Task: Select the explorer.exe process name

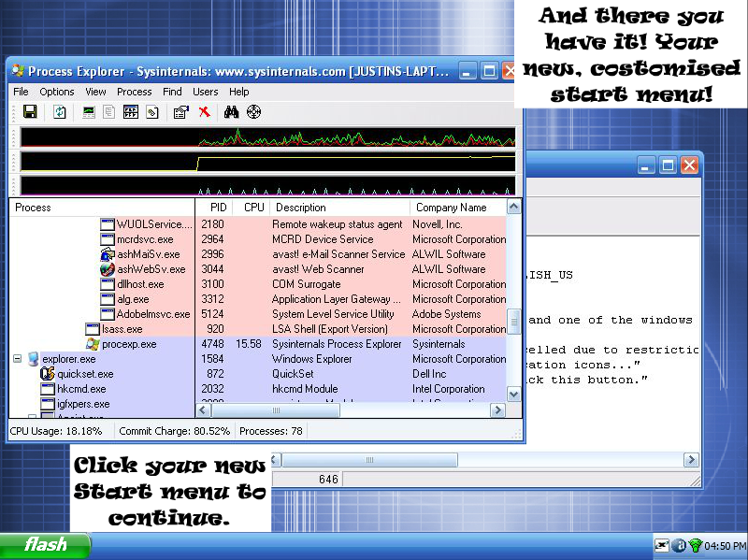Action: pyautogui.click(x=69, y=359)
